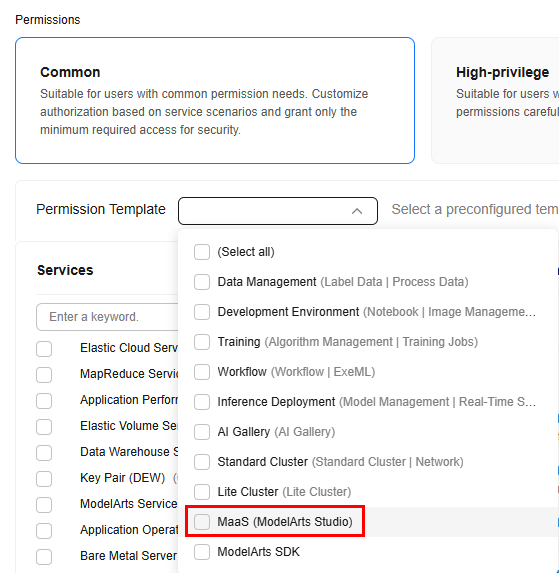Collapse the Permission Template dropdown chevron
This screenshot has width=559, height=573.
(x=357, y=211)
